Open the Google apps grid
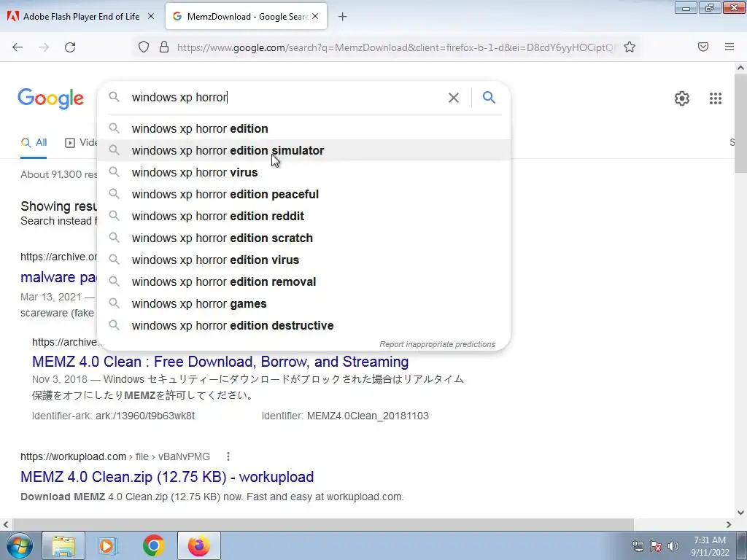 (716, 98)
